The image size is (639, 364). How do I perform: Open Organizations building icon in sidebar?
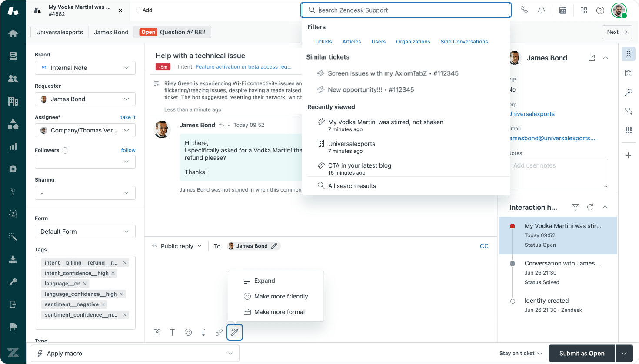(x=13, y=101)
